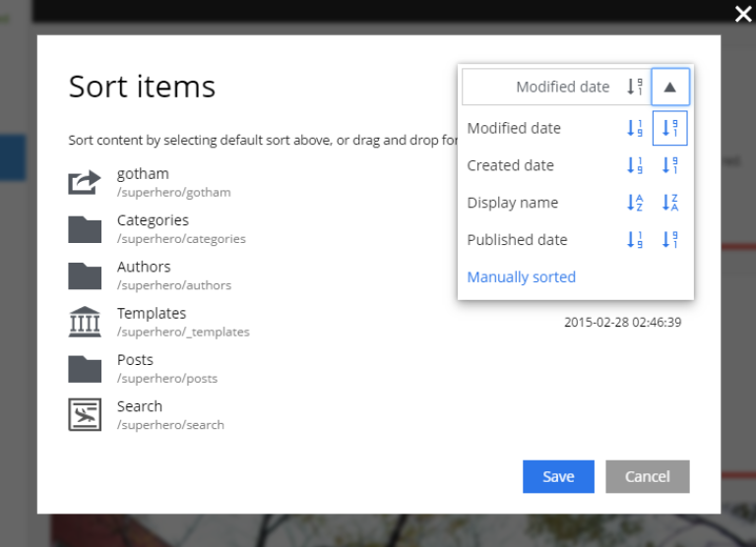Select the Authors item name

(x=144, y=267)
